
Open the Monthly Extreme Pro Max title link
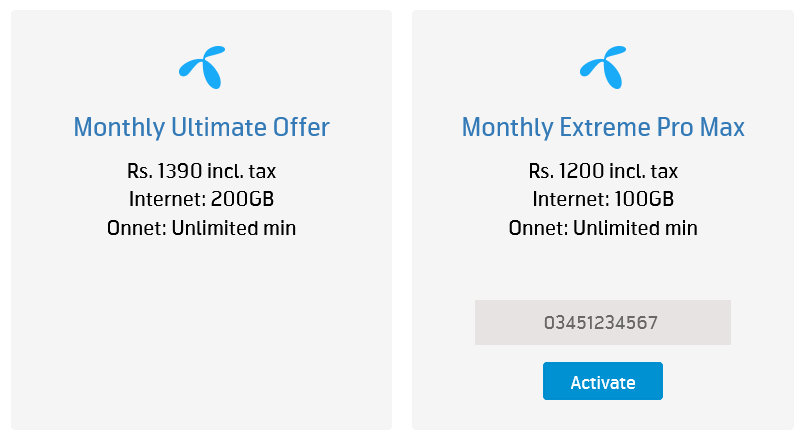coord(603,128)
